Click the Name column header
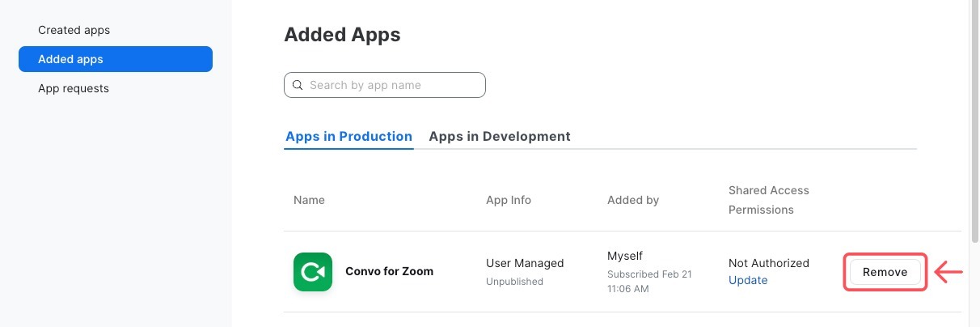The height and width of the screenshot is (327, 980). click(309, 200)
